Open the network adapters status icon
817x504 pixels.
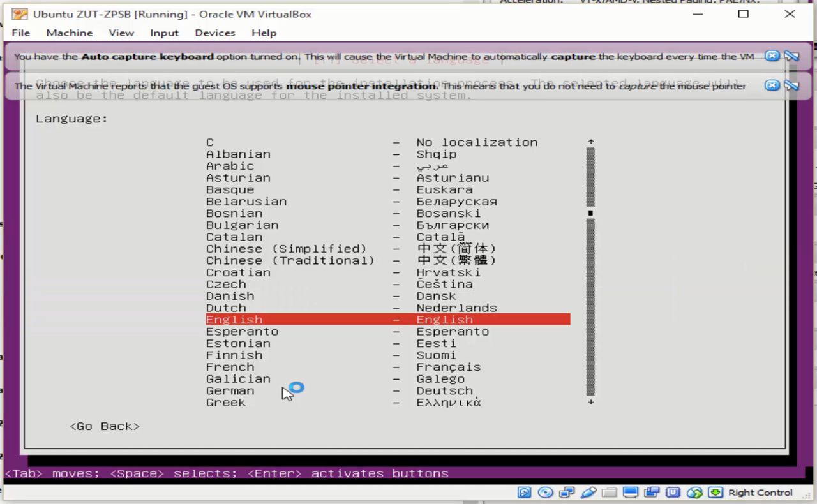point(566,493)
